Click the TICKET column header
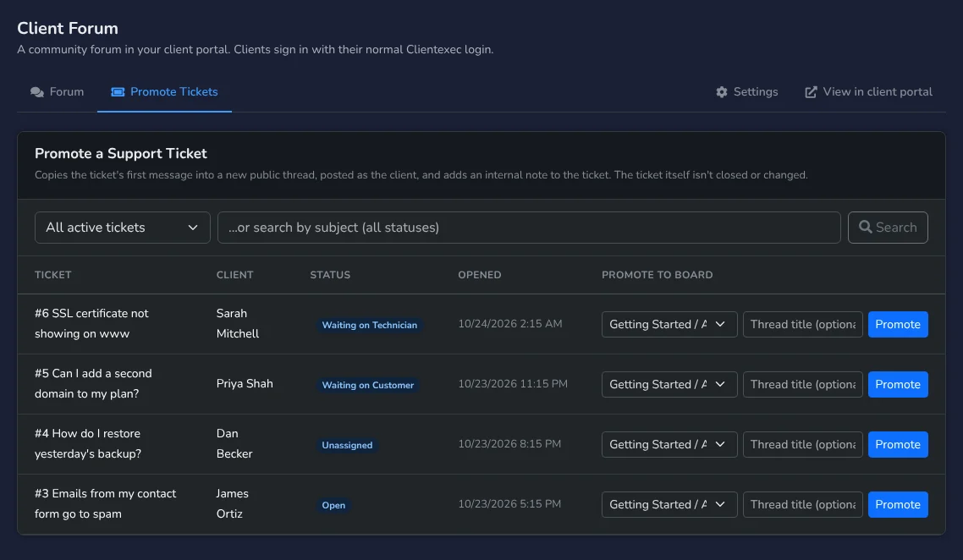963x560 pixels. tap(52, 275)
